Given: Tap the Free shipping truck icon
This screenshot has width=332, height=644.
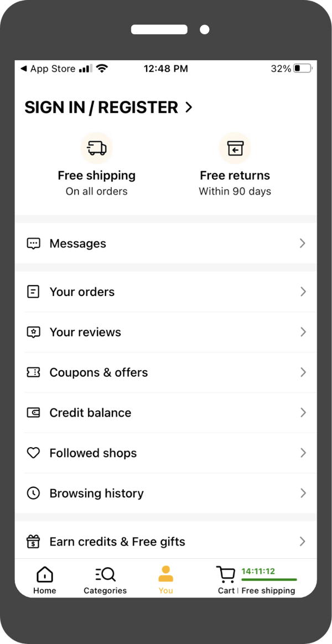Looking at the screenshot, I should [x=96, y=148].
